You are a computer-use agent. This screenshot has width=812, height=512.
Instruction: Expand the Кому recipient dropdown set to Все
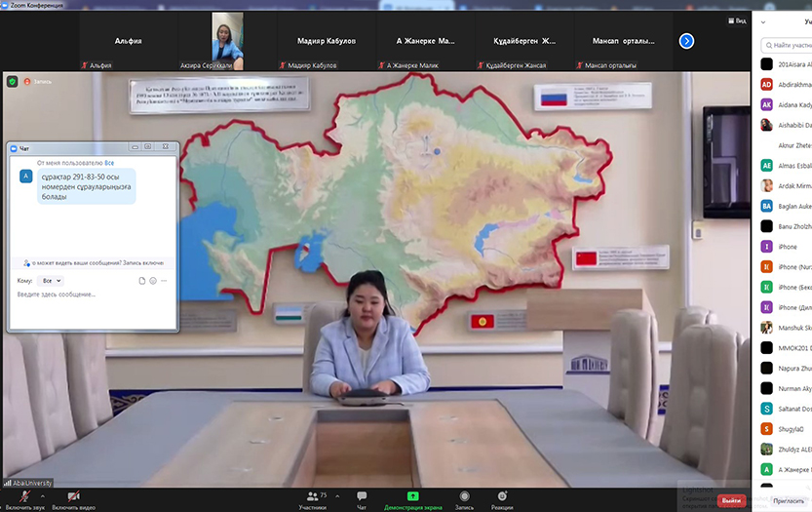[52, 281]
